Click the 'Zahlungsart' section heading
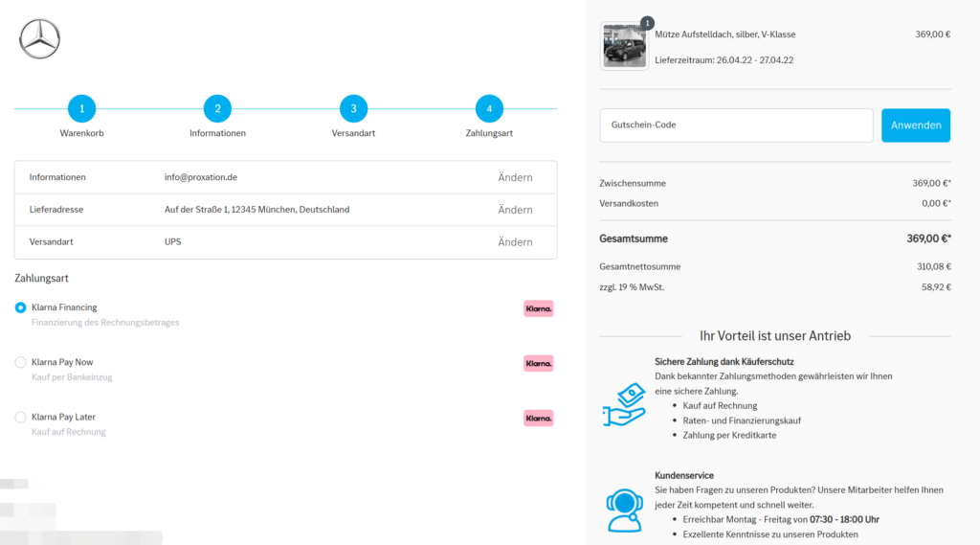 [x=41, y=278]
